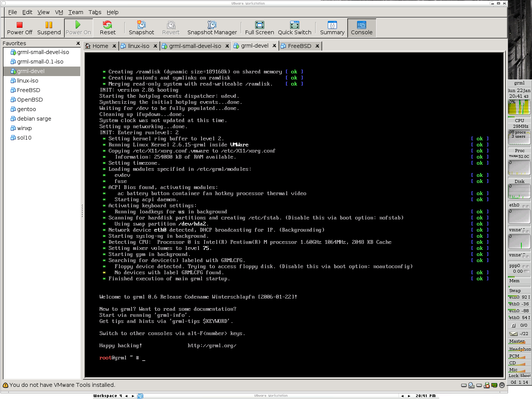Click inside the VM console terminal
This screenshot has height=399, width=532.
pyautogui.click(x=294, y=215)
